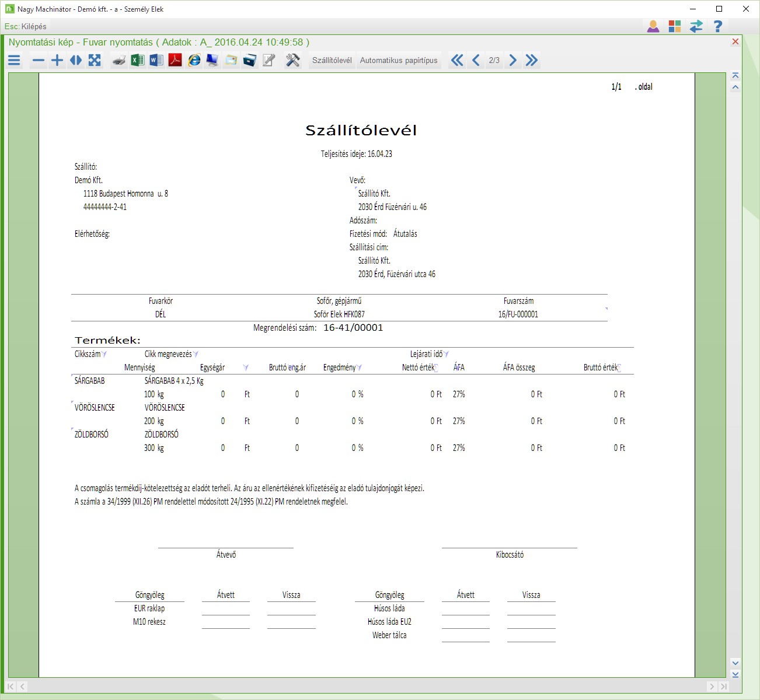Export the delivery note to Excel

tap(138, 60)
